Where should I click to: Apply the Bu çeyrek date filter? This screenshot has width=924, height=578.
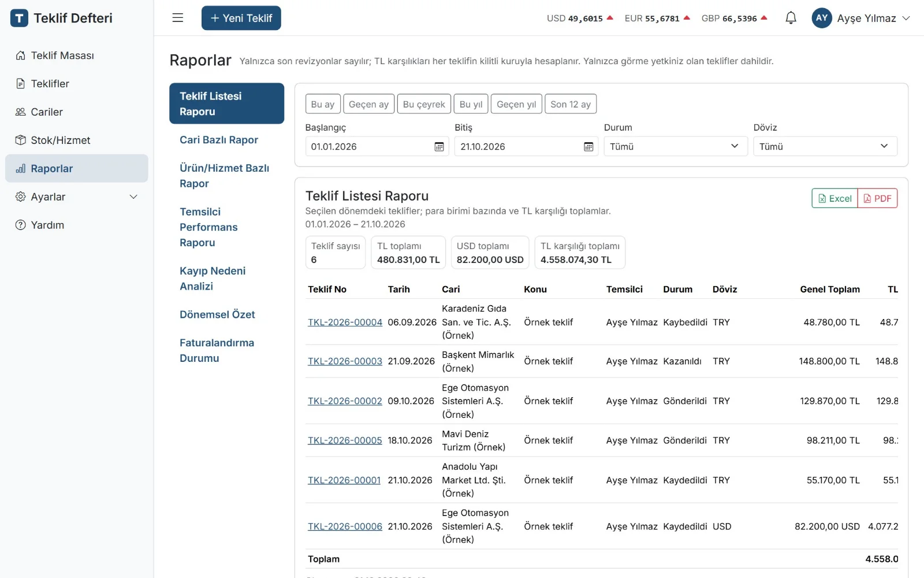click(424, 104)
